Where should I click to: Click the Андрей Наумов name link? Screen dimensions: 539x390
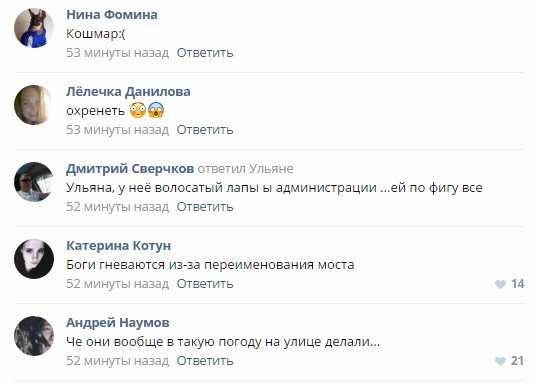[x=118, y=322]
